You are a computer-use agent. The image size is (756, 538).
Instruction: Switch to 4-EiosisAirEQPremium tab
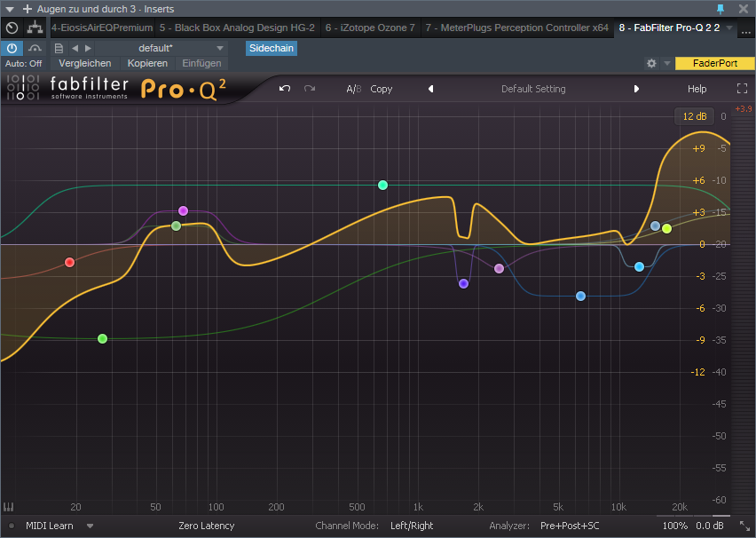(102, 28)
